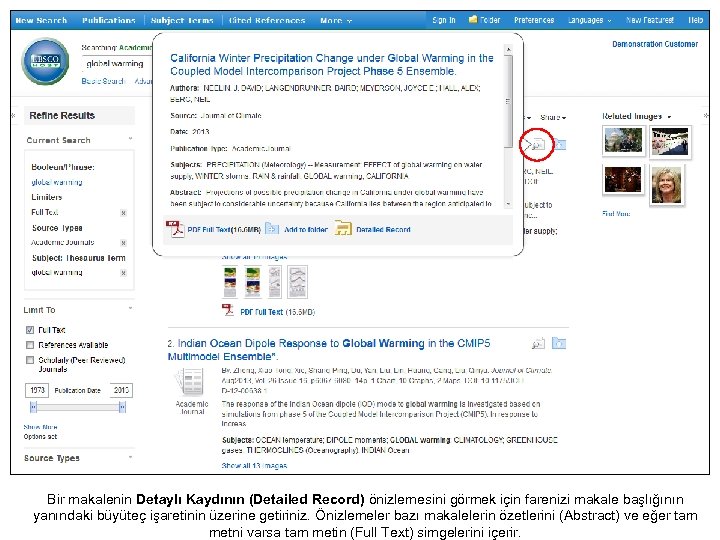Open dark interior related image thumbnail
Viewport: 720px width, 540px height.
[x=623, y=179]
